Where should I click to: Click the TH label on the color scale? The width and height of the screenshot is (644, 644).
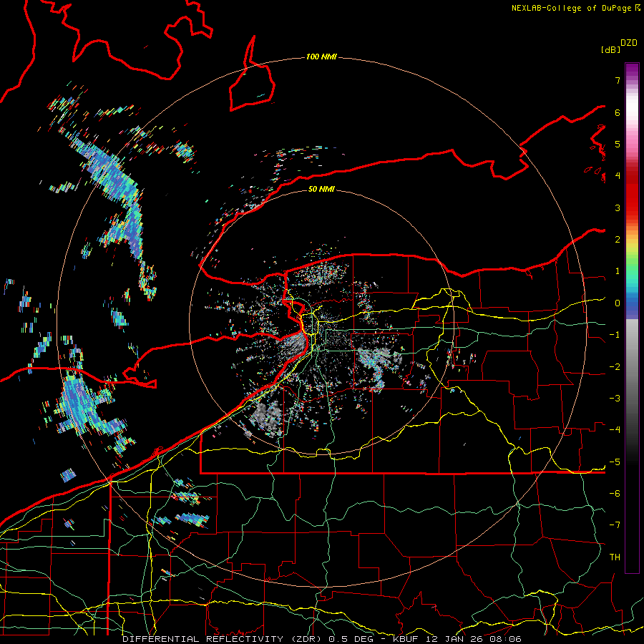pos(615,557)
